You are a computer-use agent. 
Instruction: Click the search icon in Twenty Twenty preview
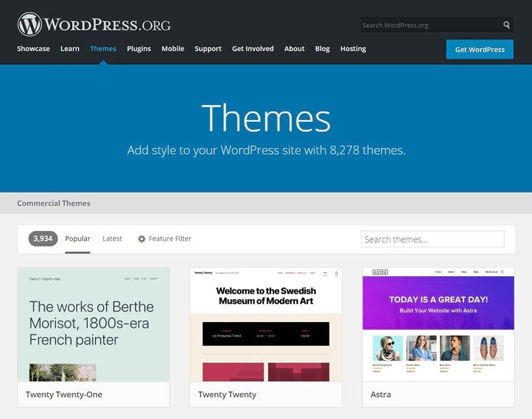pyautogui.click(x=336, y=273)
